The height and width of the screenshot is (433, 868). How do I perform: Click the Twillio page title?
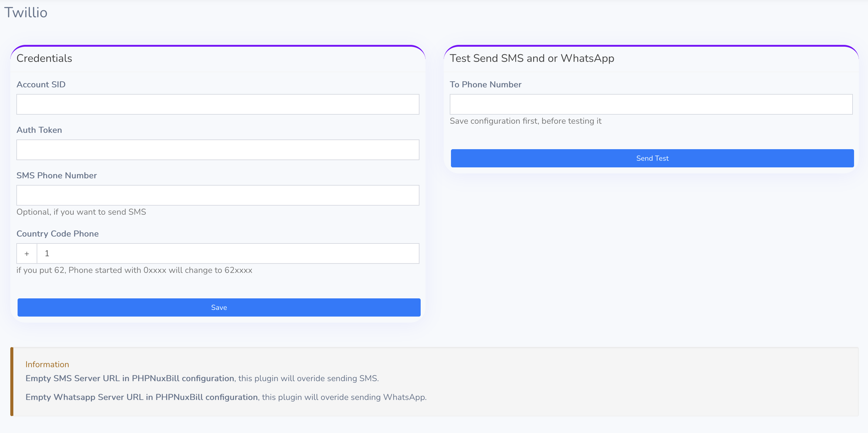[x=25, y=12]
